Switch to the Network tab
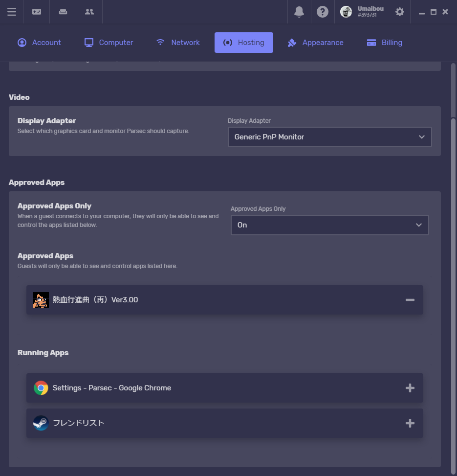The image size is (457, 476). [x=178, y=43]
